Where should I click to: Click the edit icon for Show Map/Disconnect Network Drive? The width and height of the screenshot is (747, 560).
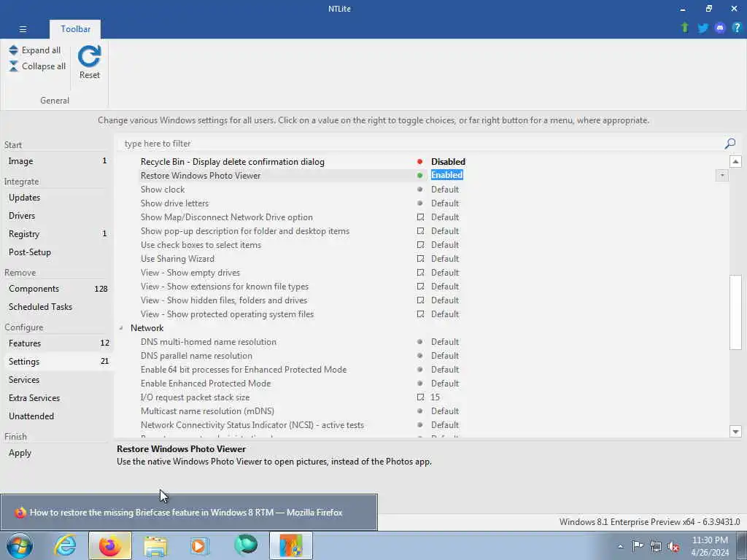[x=420, y=217]
